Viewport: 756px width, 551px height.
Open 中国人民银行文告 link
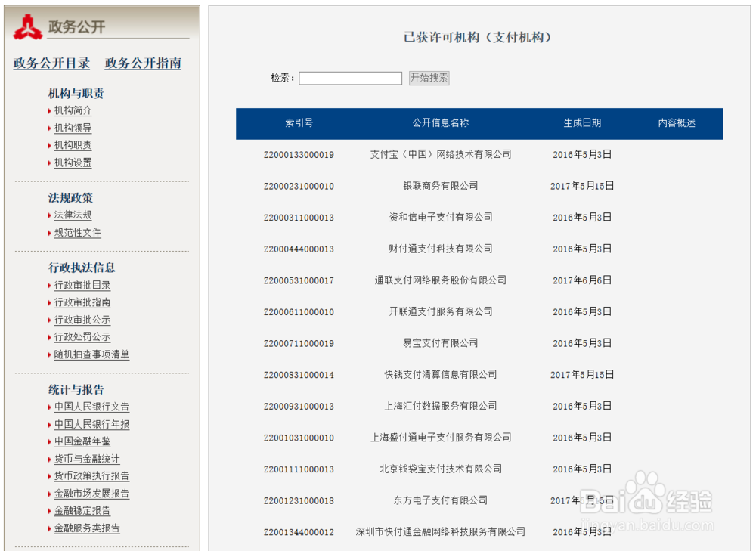[x=91, y=407]
